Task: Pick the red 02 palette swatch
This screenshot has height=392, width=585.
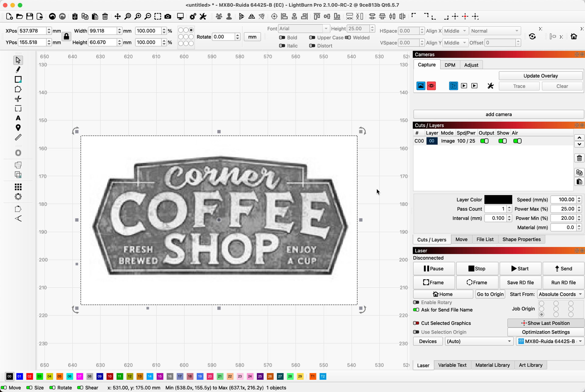Action: 30,376
